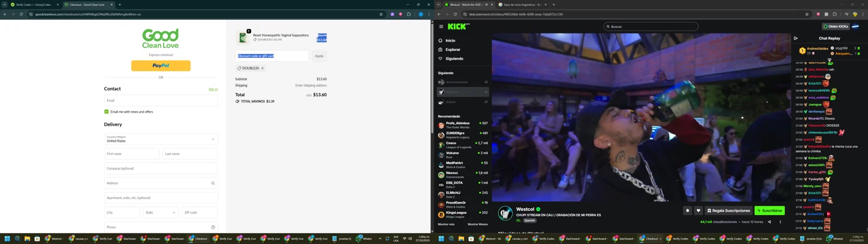This screenshot has width=868, height=244.
Task: Toggle 'Email me with news and offers' checkbox
Action: coord(106,112)
